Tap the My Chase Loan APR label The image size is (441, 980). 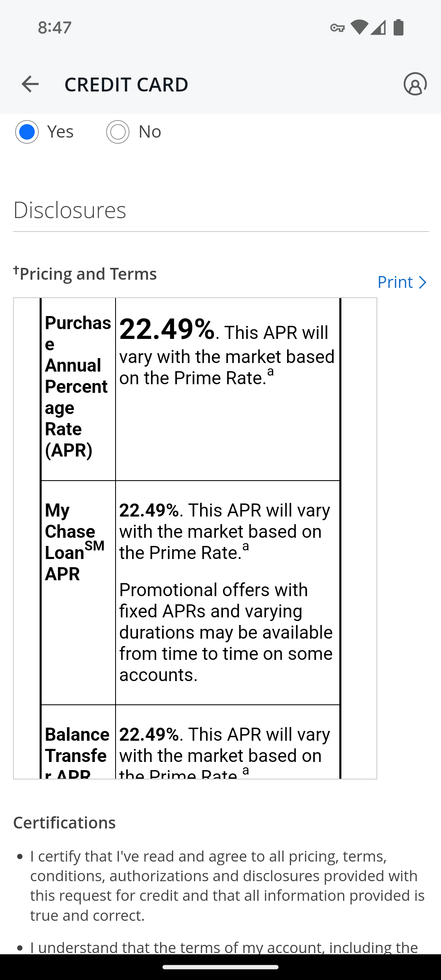(x=74, y=542)
